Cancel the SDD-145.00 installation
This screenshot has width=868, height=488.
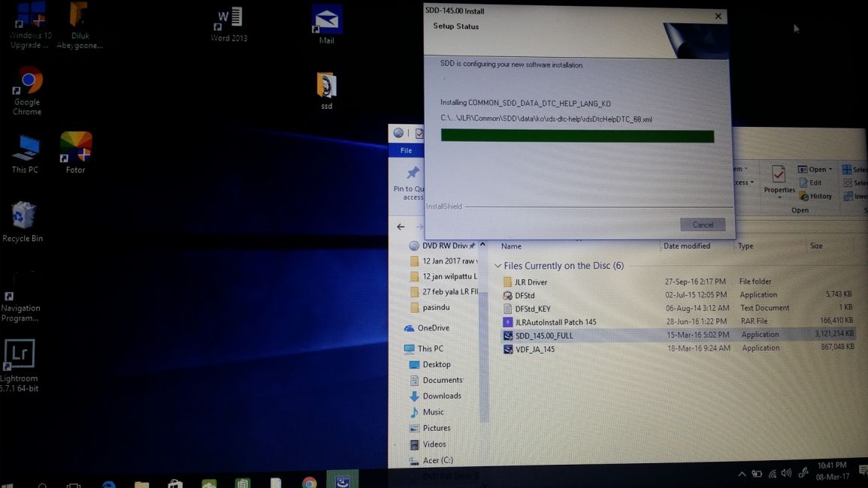[703, 224]
